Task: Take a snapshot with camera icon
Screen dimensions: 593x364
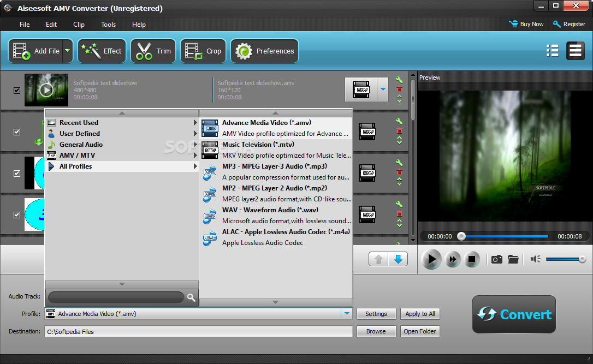Action: coord(496,259)
